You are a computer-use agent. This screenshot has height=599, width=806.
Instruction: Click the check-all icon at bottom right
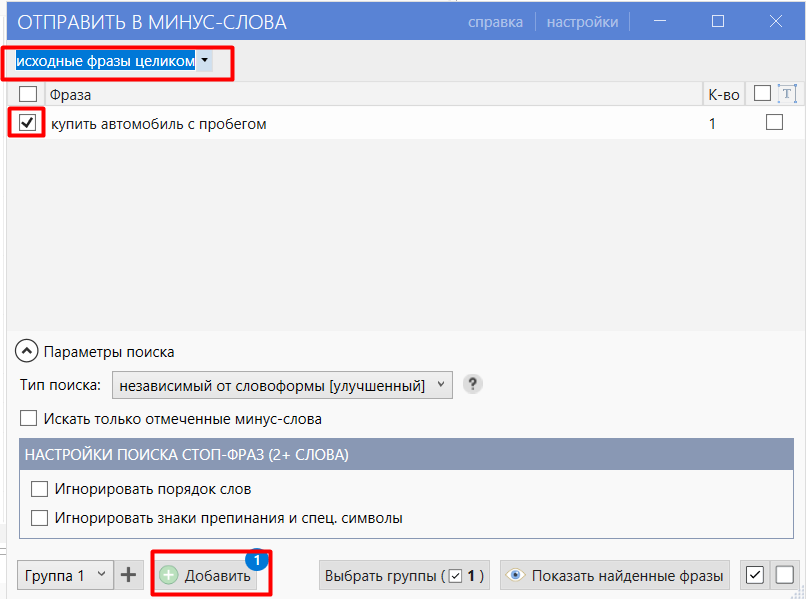(x=755, y=575)
